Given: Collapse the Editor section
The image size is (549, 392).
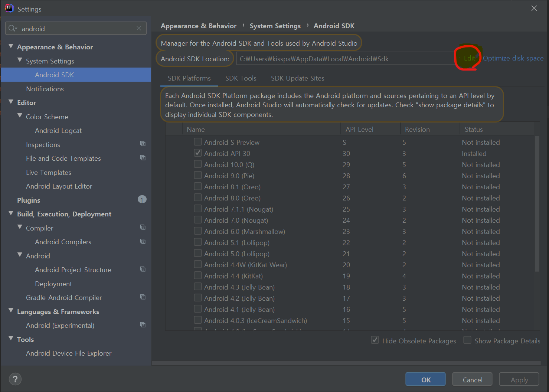Looking at the screenshot, I should click(11, 102).
